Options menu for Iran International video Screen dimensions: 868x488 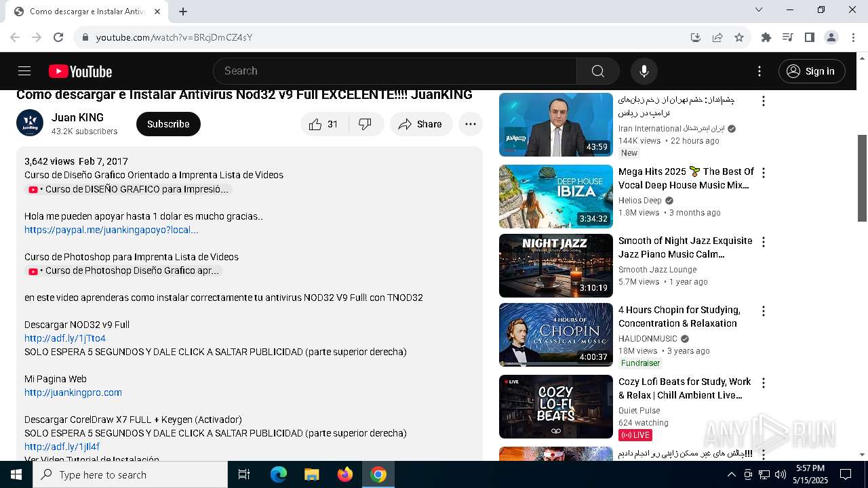(764, 101)
